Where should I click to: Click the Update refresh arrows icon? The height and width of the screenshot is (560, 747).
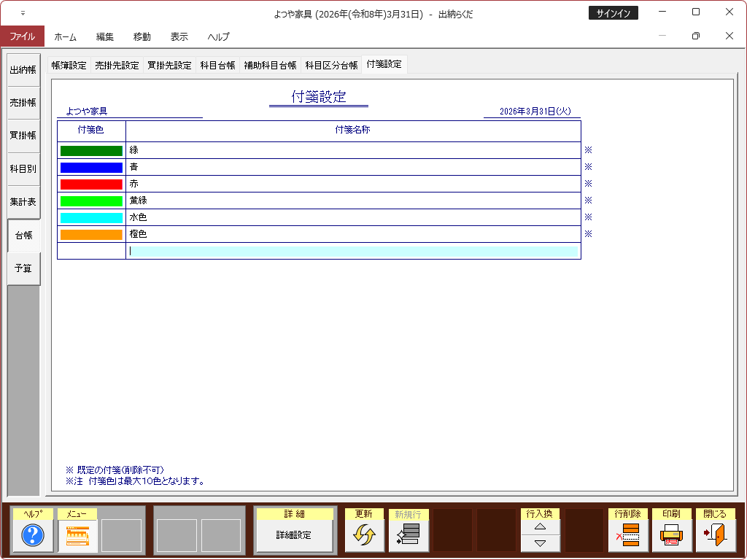click(364, 536)
